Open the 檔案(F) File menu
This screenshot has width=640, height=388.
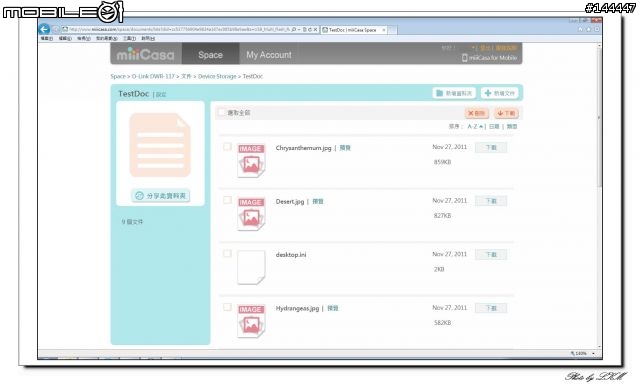tap(47, 38)
